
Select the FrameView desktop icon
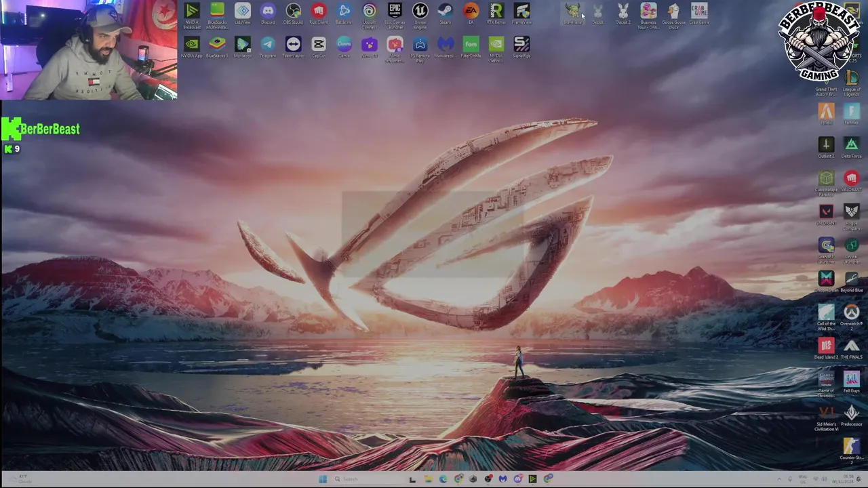pyautogui.click(x=521, y=14)
